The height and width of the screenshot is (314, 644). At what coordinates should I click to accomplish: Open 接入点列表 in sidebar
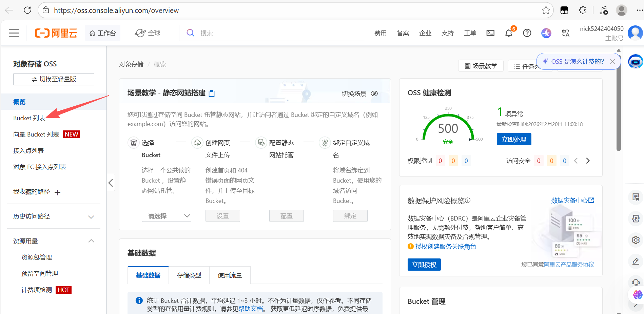28,151
